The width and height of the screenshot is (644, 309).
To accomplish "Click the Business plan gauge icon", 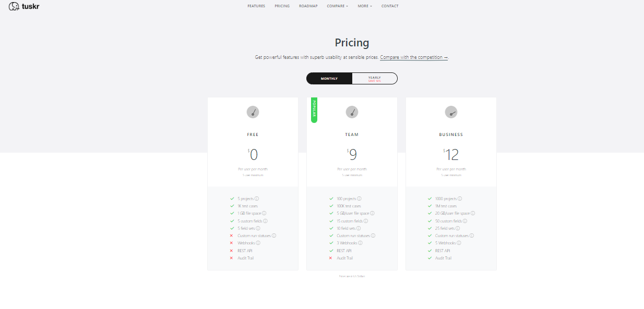I will [x=451, y=112].
